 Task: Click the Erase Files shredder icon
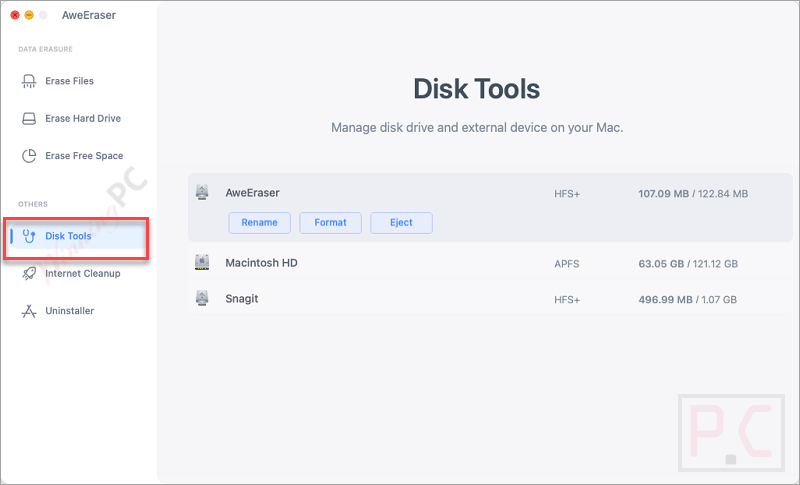pos(29,81)
